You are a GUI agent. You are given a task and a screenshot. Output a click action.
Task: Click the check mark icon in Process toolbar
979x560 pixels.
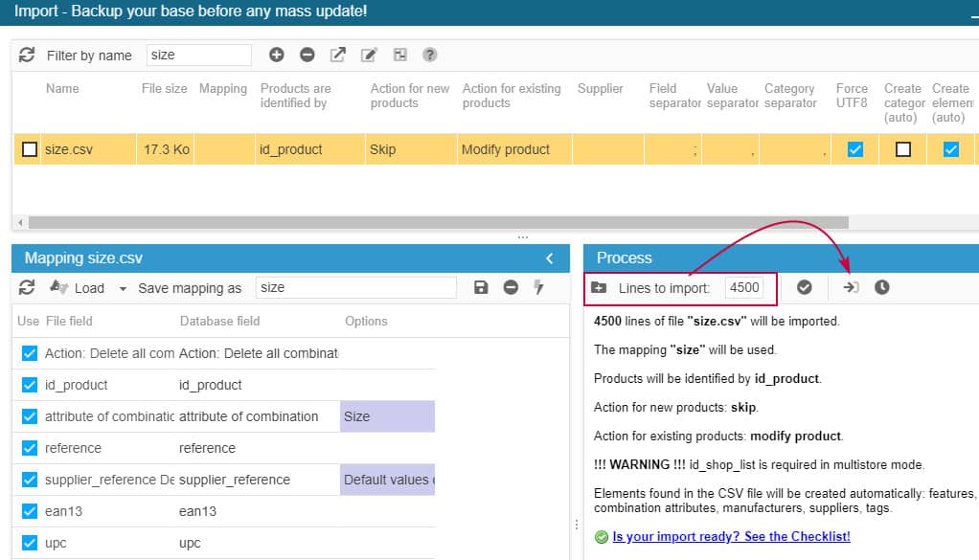(805, 287)
